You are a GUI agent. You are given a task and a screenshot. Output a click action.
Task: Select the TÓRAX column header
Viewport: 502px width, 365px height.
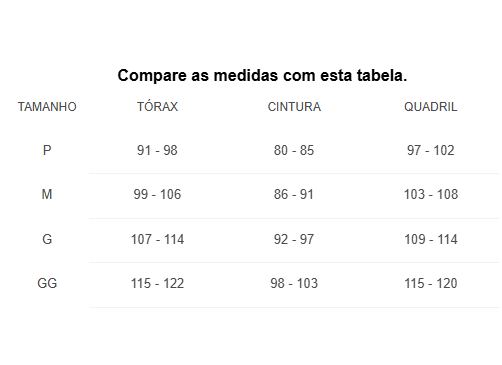157,106
